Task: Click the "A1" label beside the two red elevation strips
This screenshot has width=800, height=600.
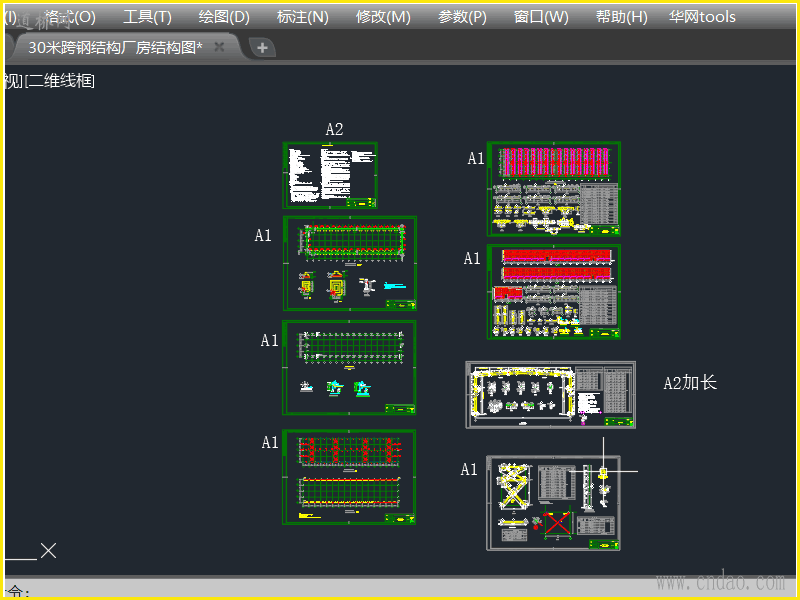Action: tap(472, 258)
